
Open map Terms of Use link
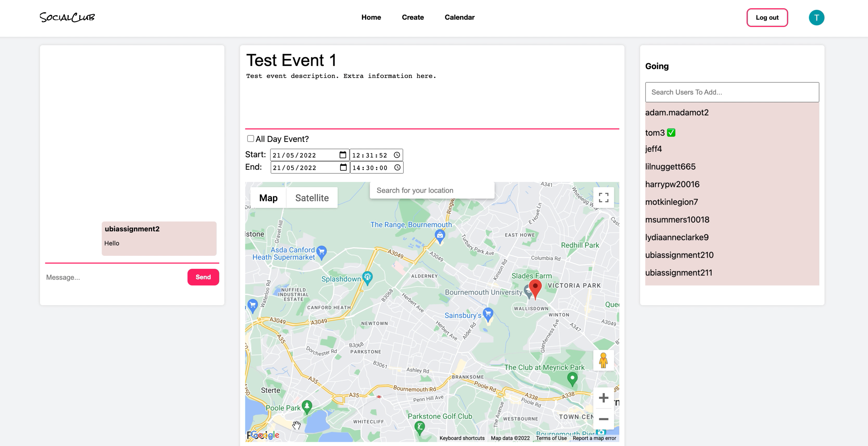point(551,438)
